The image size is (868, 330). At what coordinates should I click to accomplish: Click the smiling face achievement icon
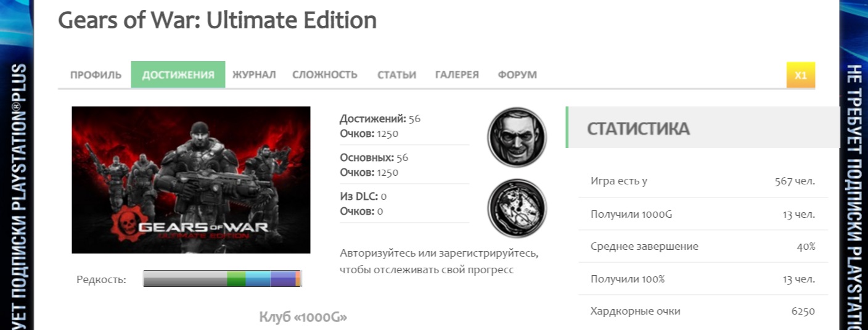click(x=517, y=137)
